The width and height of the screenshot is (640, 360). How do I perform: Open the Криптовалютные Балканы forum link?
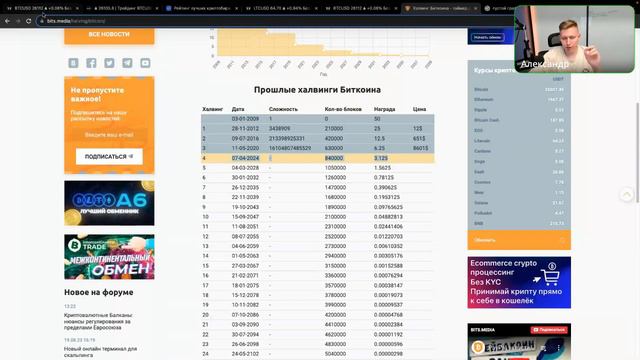click(x=98, y=321)
